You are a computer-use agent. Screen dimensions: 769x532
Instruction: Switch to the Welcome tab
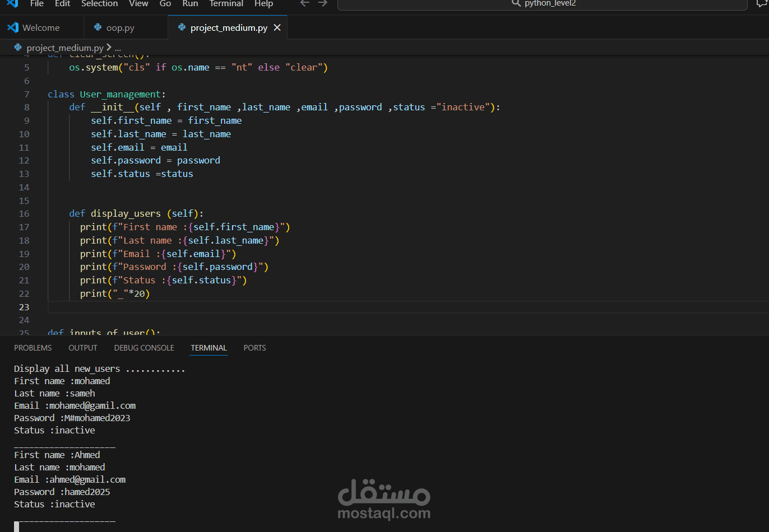coord(42,27)
